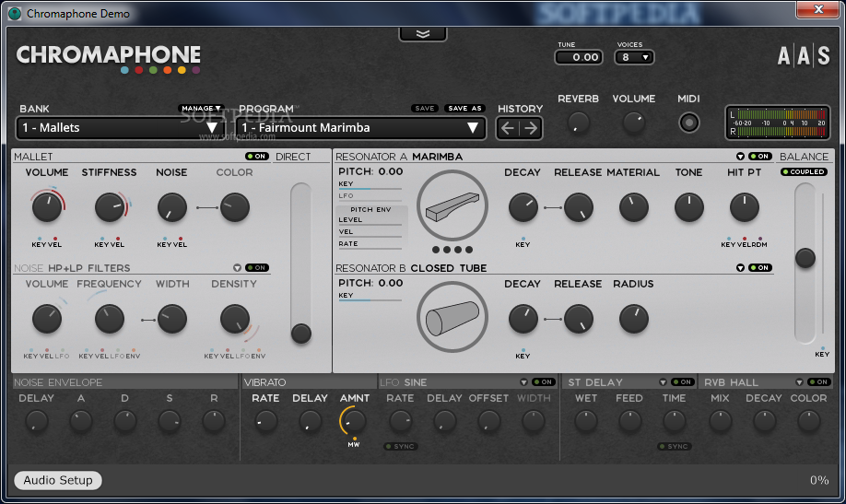Click the ST Delay Feed knob
The image size is (846, 504).
629,421
